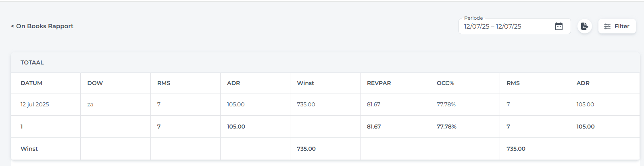Click the Periode date range field
This screenshot has height=166, width=644.
pyautogui.click(x=515, y=26)
